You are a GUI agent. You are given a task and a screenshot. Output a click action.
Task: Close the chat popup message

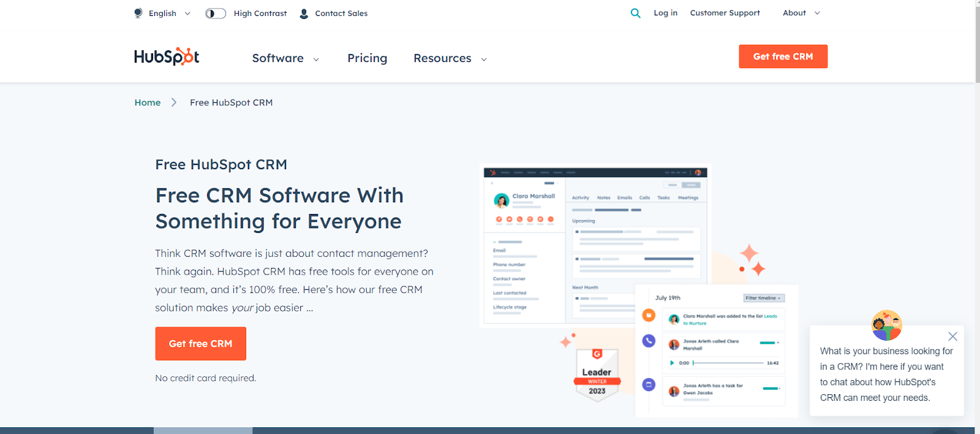(952, 337)
